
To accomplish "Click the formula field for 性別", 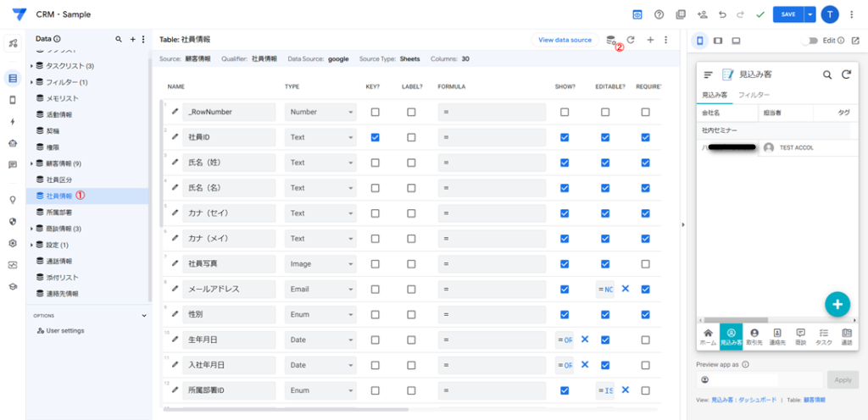I will (492, 315).
